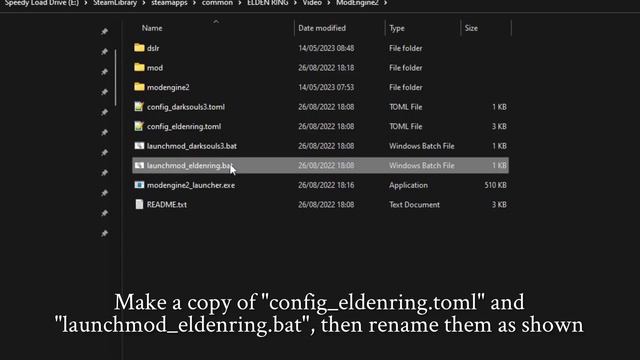
Task: Click the 510 KB size cell
Action: 496,185
